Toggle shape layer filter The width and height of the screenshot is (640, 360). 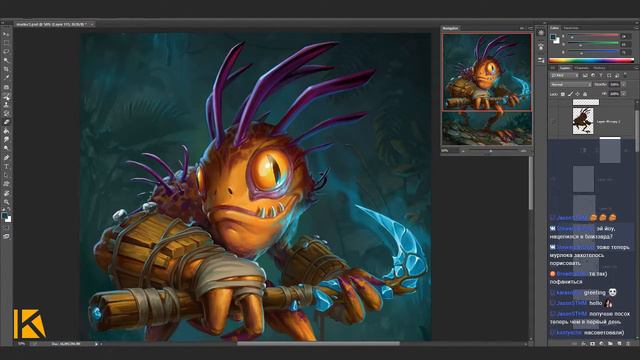pos(609,76)
